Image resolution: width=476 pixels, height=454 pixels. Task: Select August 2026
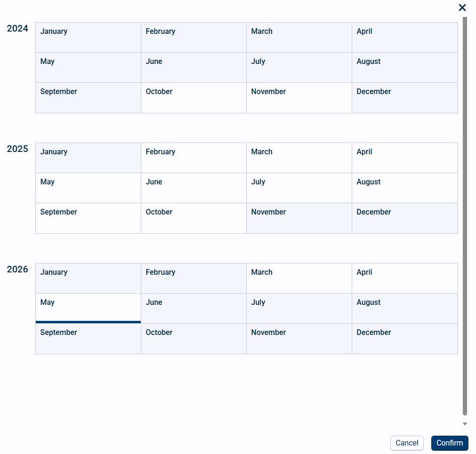click(404, 309)
